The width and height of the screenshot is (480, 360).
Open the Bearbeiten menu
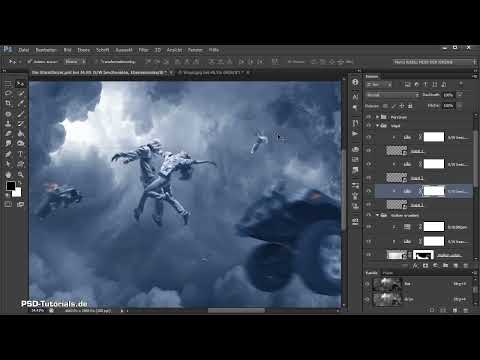pyautogui.click(x=46, y=50)
